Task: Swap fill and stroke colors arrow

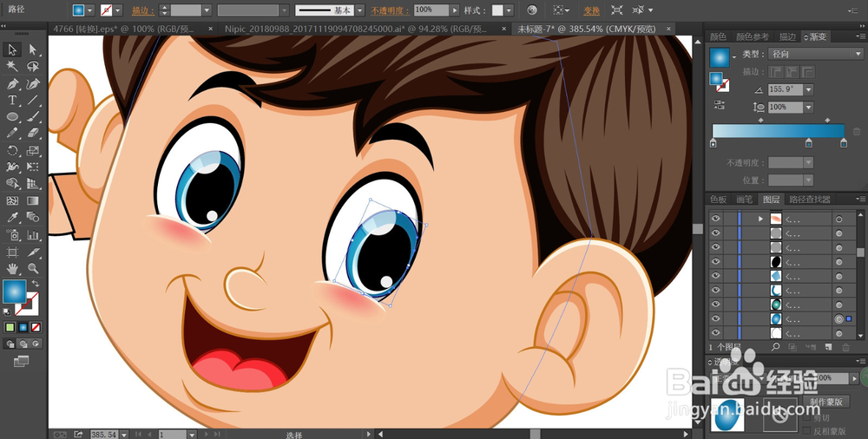Action: point(36,283)
